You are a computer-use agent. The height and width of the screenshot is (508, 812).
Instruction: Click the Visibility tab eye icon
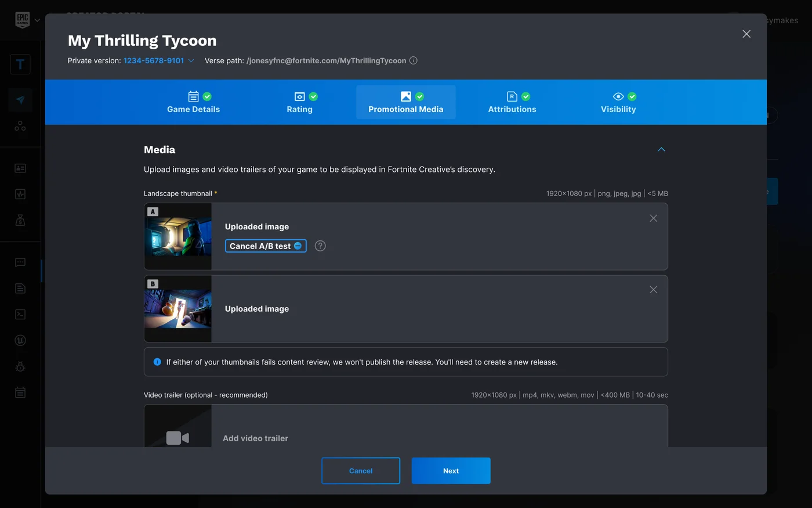(x=618, y=96)
